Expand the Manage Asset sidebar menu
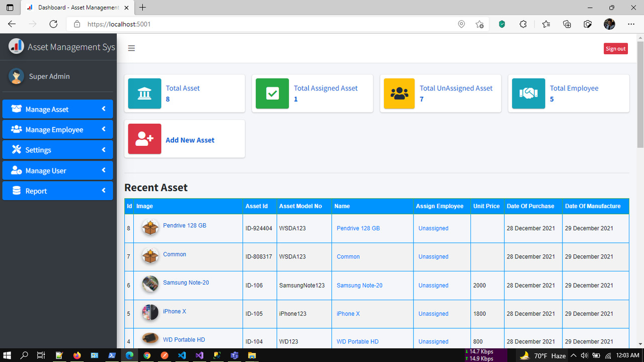The height and width of the screenshot is (362, 644). click(57, 109)
